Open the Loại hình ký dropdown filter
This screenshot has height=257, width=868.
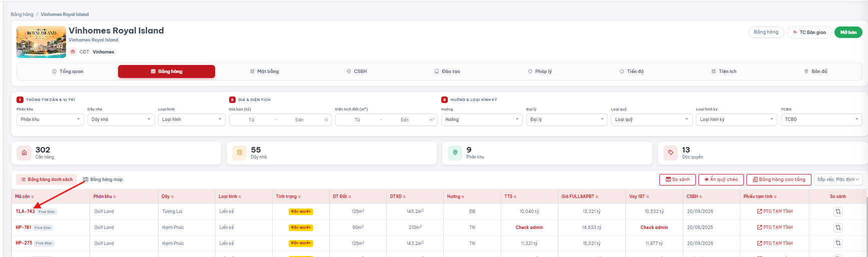[737, 119]
